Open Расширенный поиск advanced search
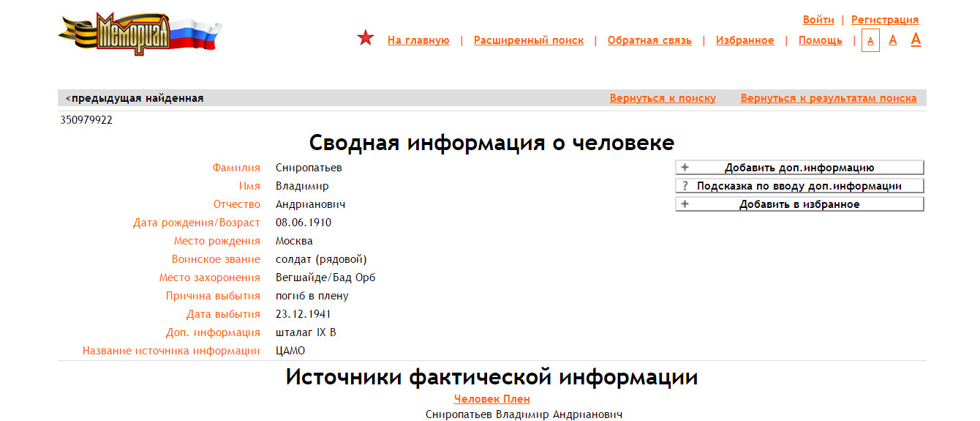The image size is (980, 421). 529,40
